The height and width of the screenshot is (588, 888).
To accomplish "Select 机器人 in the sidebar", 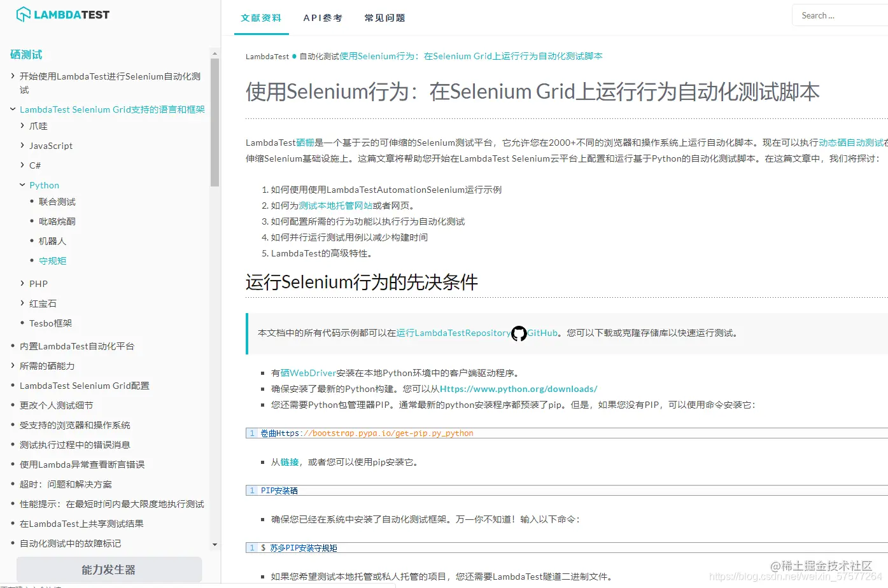I will click(52, 241).
